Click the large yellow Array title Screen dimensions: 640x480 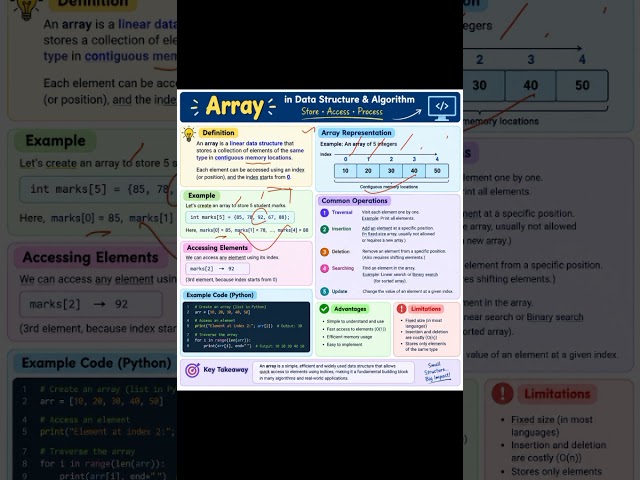[x=235, y=107]
